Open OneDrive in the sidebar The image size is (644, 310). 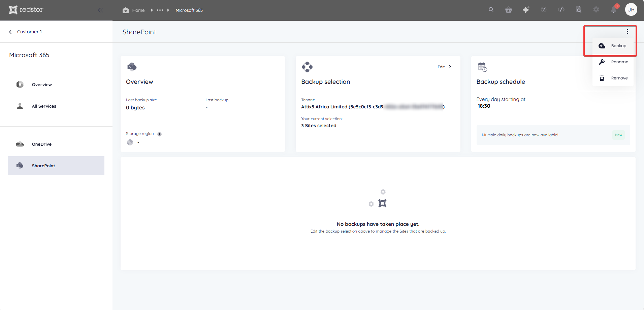pos(56,144)
